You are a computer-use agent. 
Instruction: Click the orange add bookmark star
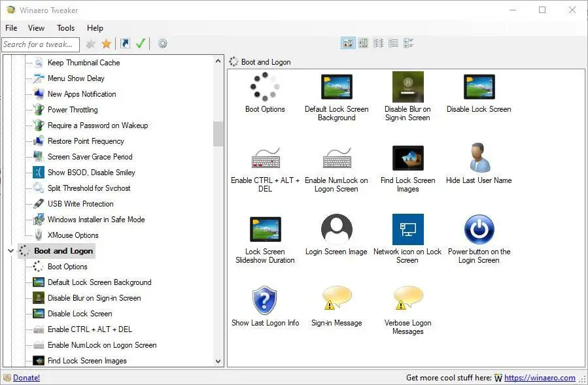107,44
